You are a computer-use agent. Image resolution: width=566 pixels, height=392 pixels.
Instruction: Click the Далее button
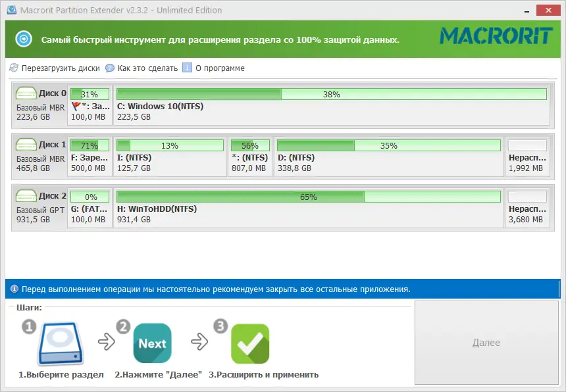pyautogui.click(x=487, y=343)
